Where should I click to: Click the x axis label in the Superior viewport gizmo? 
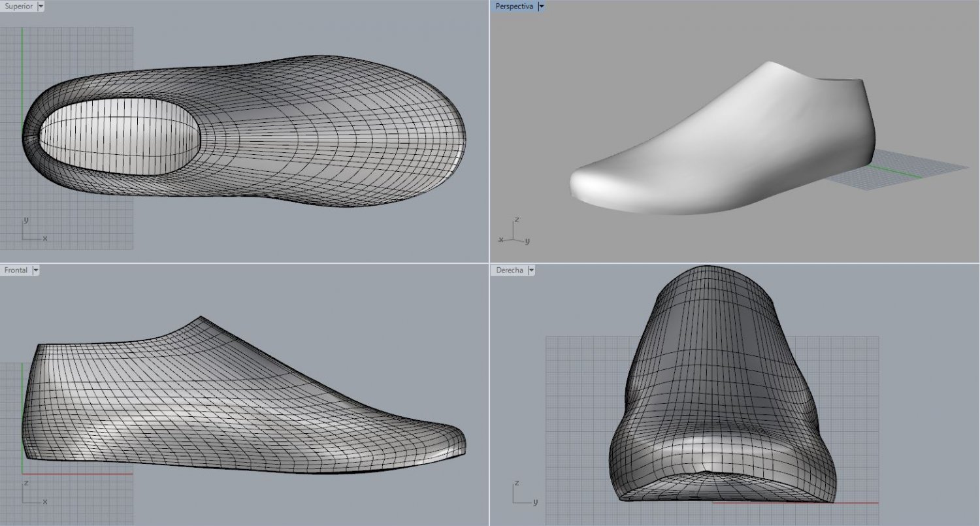tap(45, 239)
